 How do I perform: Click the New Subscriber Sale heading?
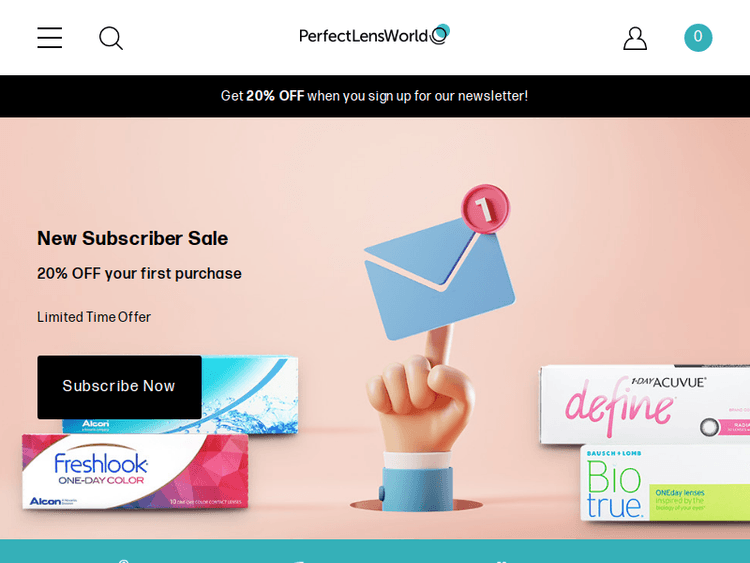pyautogui.click(x=132, y=238)
